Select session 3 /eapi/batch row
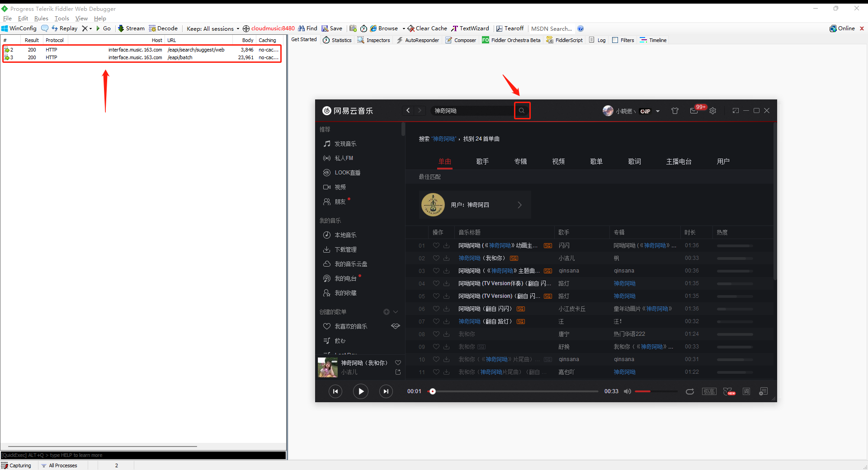 tap(142, 57)
